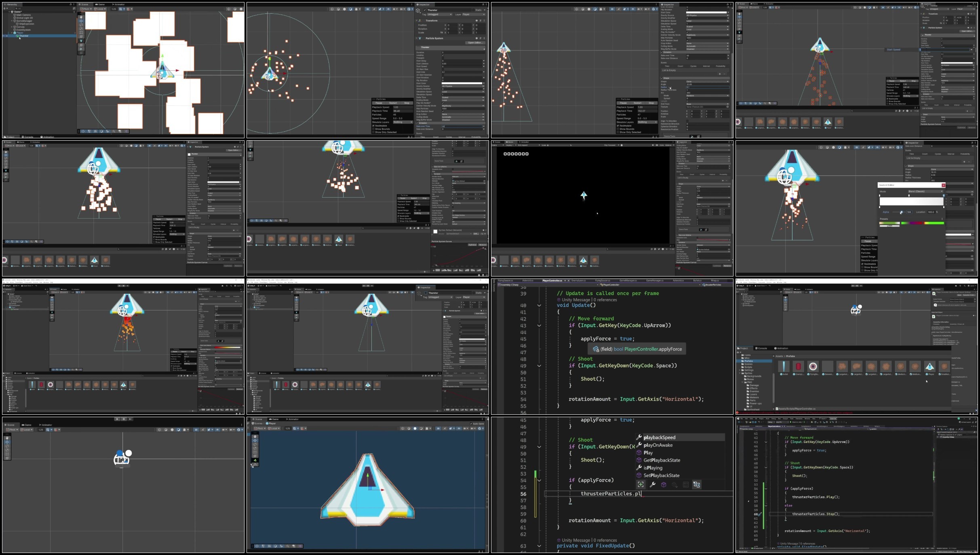Collapse the code block at line 40
This screenshot has height=555, width=980.
(539, 306)
